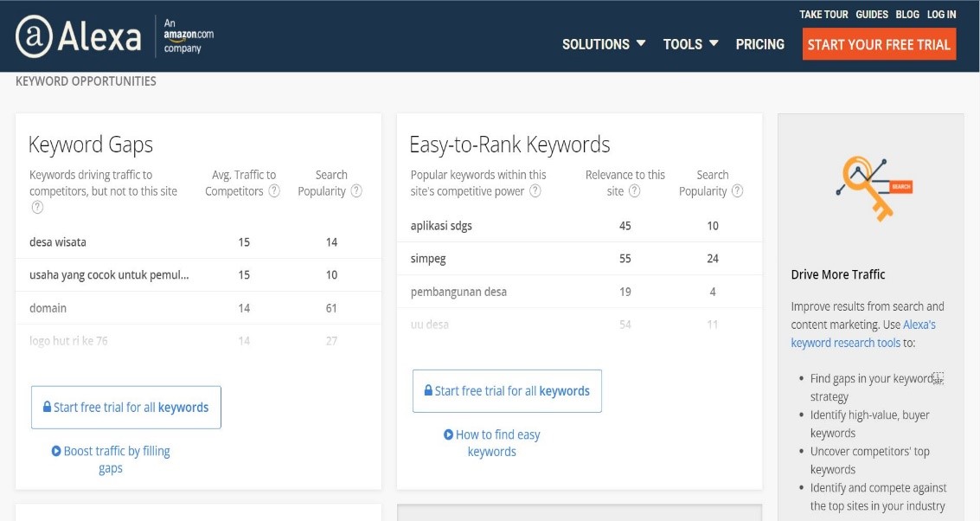This screenshot has width=980, height=521.
Task: Select the 'domain' keyword row
Action: pyautogui.click(x=198, y=308)
